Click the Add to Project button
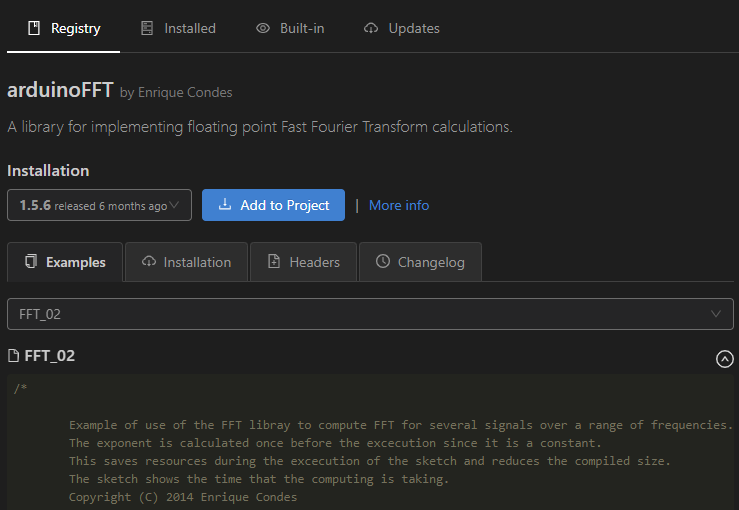Viewport: 739px width, 510px height. click(x=273, y=205)
